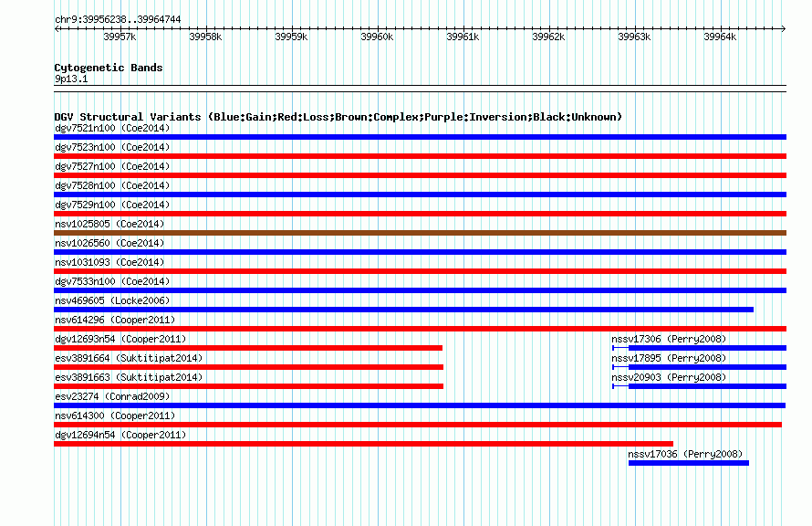The image size is (812, 526).
Task: Click the dgv7521n100 (Coe2014) blue gain bar
Action: click(x=420, y=137)
